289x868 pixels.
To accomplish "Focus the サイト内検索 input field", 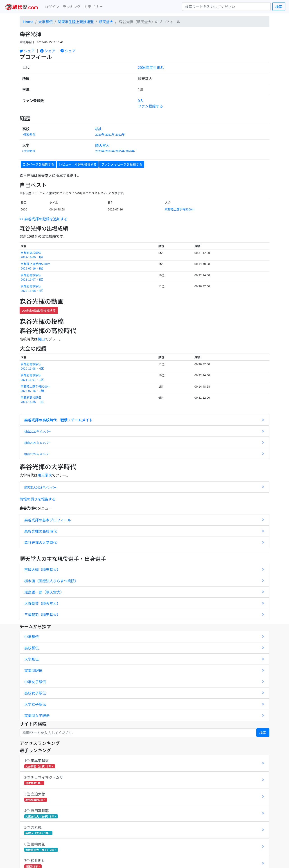I will (x=138, y=733).
